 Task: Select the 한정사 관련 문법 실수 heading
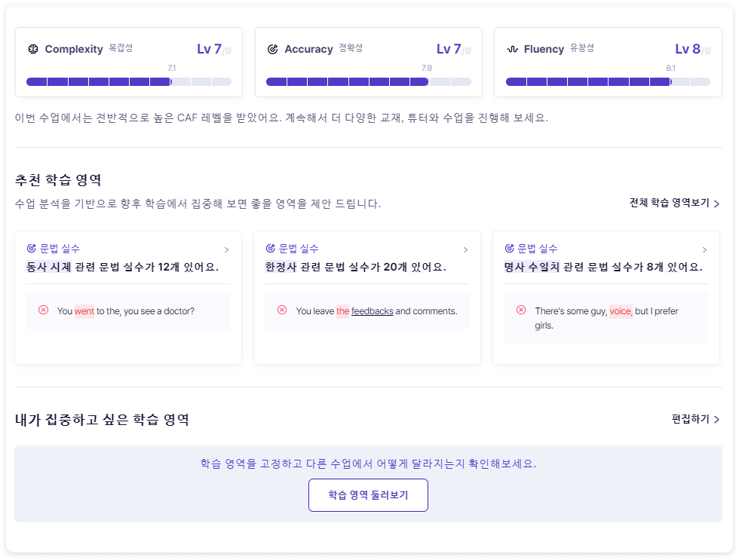coord(355,267)
